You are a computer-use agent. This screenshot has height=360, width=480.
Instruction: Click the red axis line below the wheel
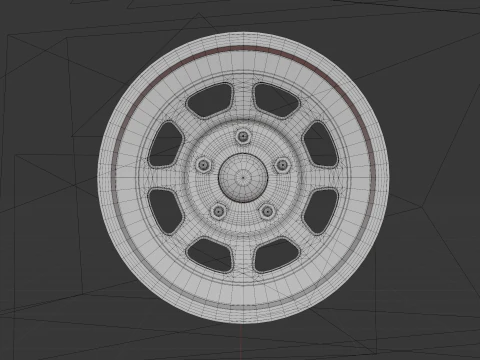241,342
